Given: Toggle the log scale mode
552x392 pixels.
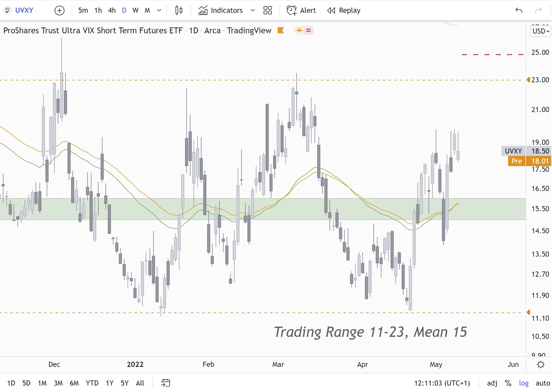Looking at the screenshot, I should [x=524, y=383].
